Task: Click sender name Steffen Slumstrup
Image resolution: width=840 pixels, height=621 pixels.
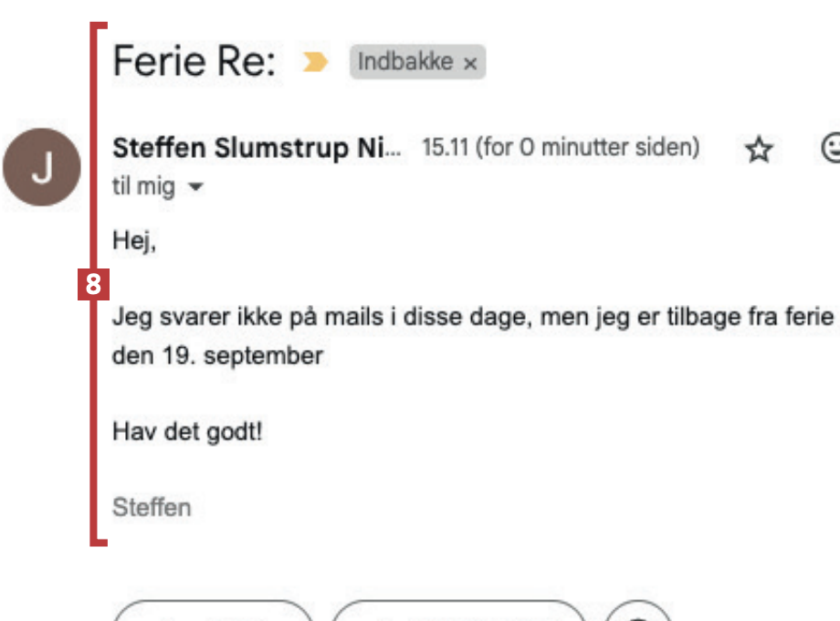Action: 256,148
